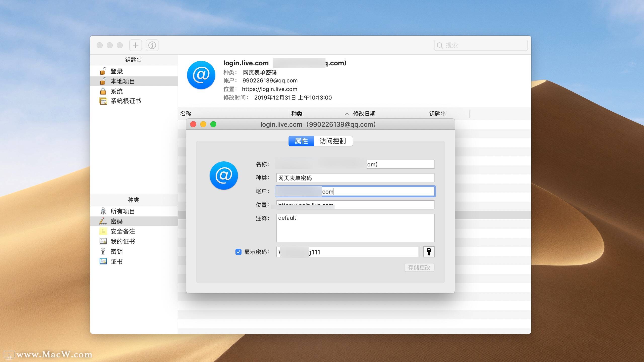The height and width of the screenshot is (362, 644).
Task: Click the 存储更改 button
Action: point(419,267)
